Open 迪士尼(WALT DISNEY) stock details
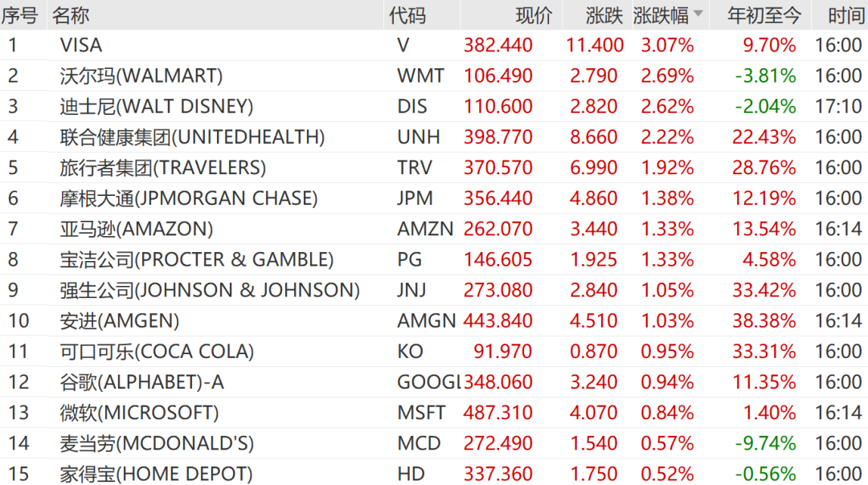 pos(434,106)
